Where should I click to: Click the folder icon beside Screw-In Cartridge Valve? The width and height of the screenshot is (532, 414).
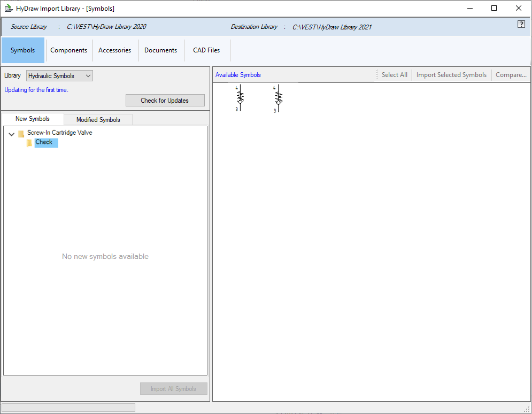click(x=22, y=132)
